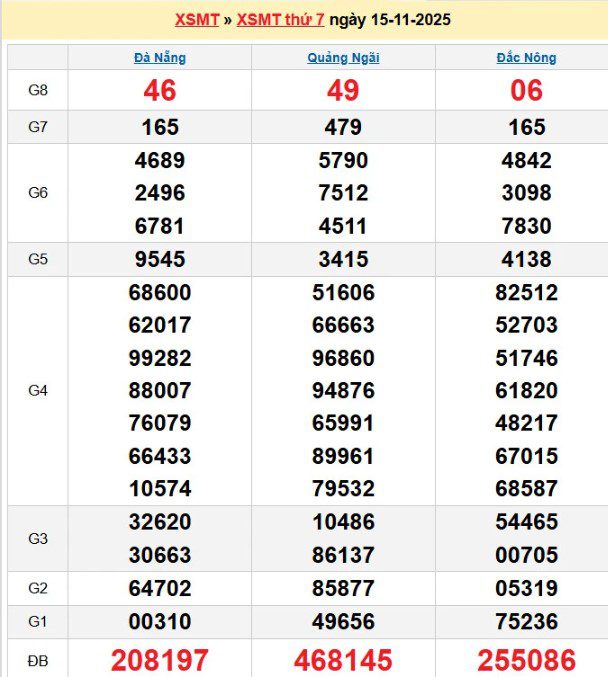The height and width of the screenshot is (677, 608).
Task: Click G7 number 479 under Quảng Ngãi
Action: (343, 127)
